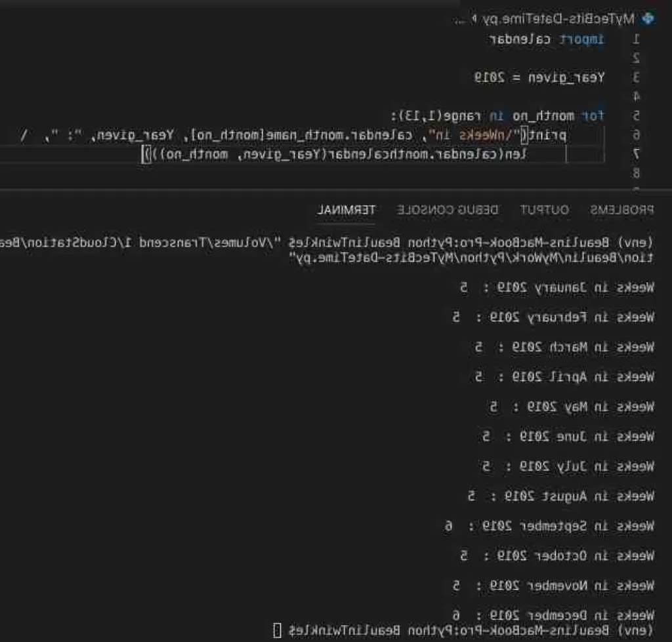Viewport: 672px width, 642px height.
Task: Click line number 6 in the gutter
Action: [637, 135]
